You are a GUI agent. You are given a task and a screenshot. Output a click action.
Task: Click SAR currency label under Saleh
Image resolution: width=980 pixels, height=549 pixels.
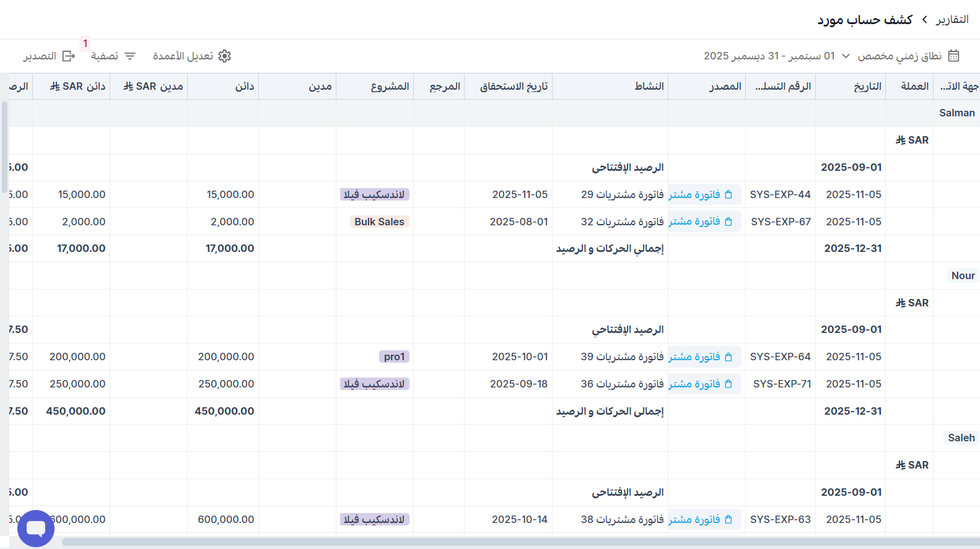click(x=912, y=465)
